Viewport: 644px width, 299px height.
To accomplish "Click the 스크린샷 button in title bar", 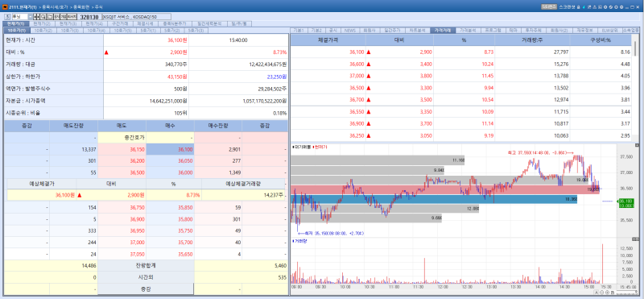I will (567, 7).
